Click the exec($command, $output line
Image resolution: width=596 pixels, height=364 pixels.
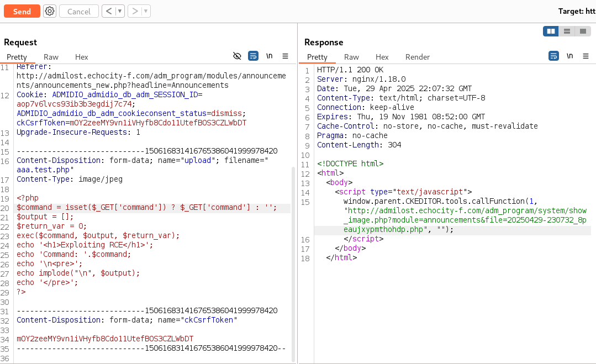click(x=98, y=235)
